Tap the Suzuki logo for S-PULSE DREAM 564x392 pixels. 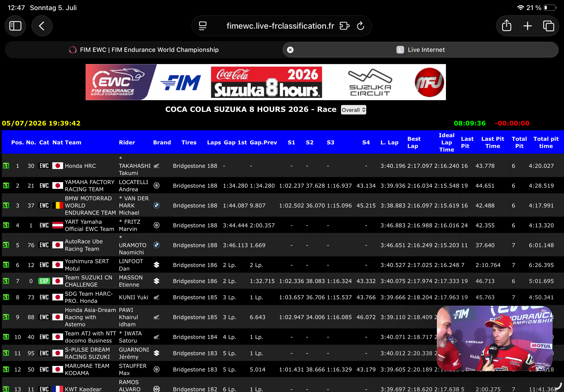(156, 353)
